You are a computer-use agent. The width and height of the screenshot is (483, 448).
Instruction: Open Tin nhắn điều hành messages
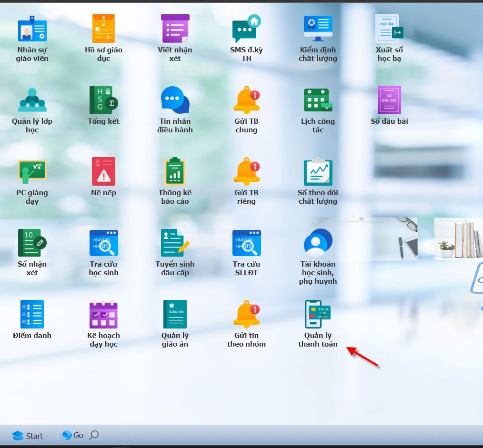click(175, 100)
